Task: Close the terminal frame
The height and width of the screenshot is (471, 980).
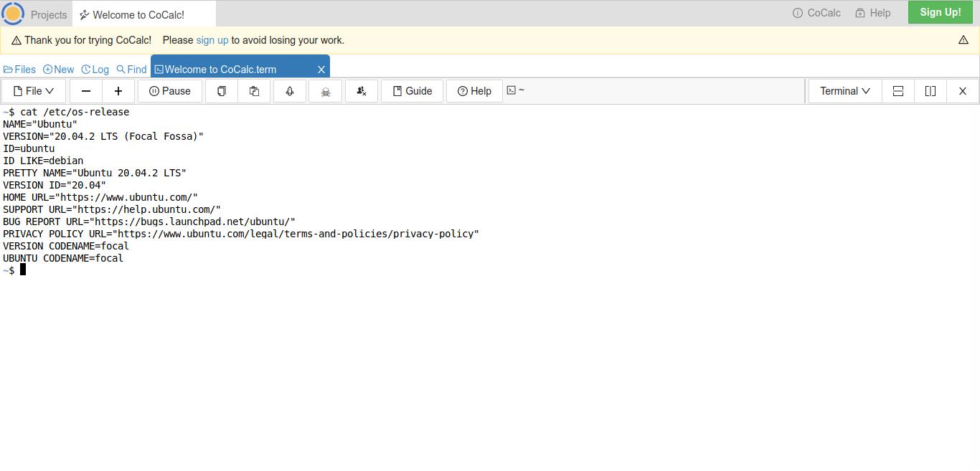Action: pos(963,91)
